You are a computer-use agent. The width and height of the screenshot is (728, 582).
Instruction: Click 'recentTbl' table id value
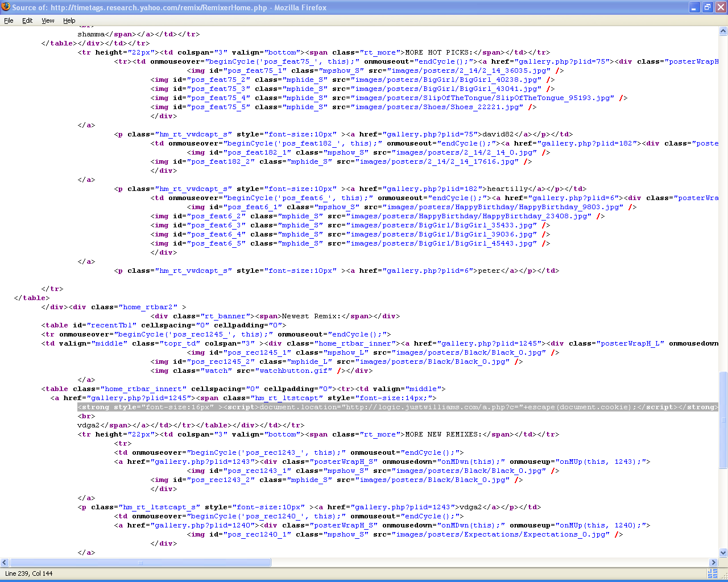(111, 325)
